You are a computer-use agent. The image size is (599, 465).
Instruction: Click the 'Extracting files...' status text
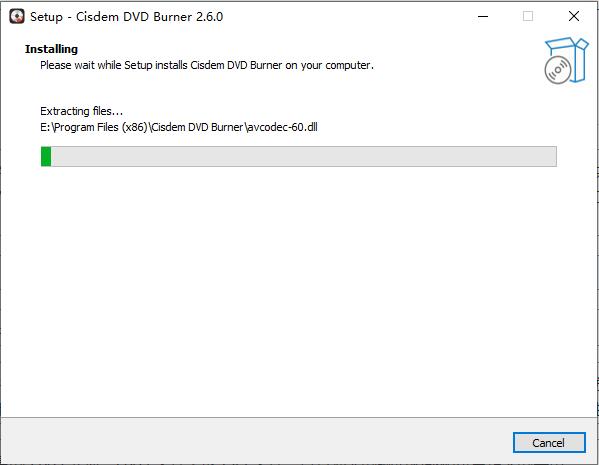tap(81, 111)
